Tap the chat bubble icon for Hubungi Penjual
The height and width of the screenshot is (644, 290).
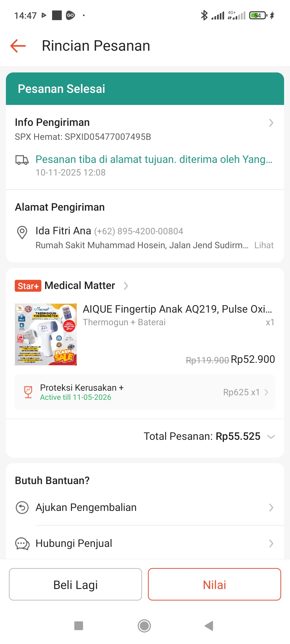[x=22, y=544]
